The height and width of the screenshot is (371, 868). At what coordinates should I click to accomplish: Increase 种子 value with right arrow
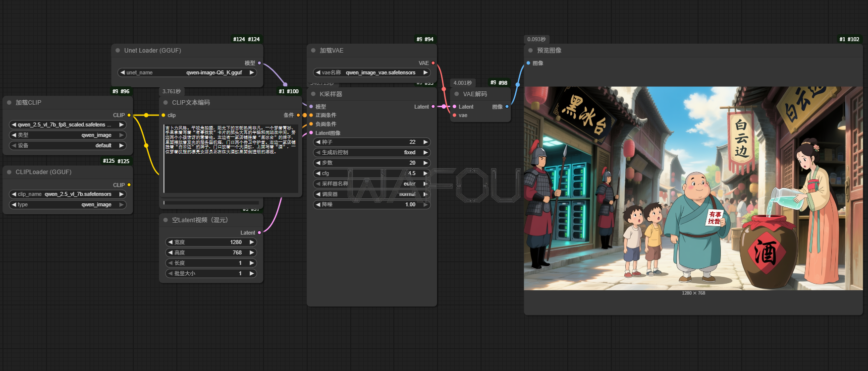click(x=425, y=142)
